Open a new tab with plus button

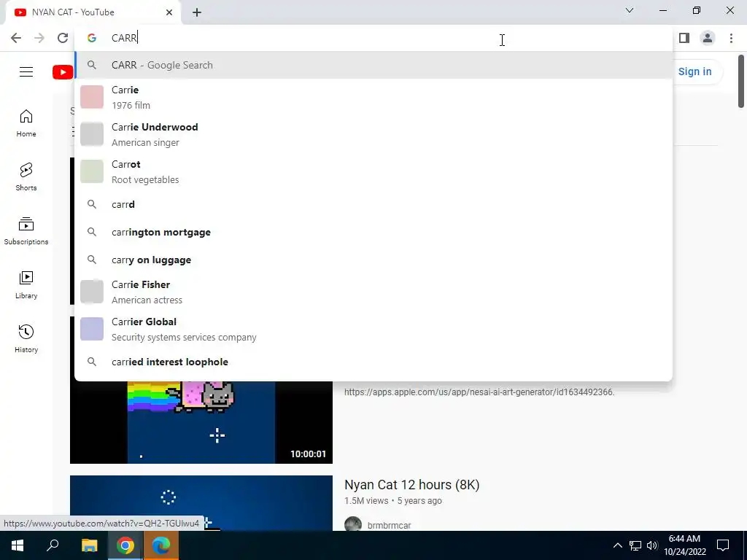[197, 12]
